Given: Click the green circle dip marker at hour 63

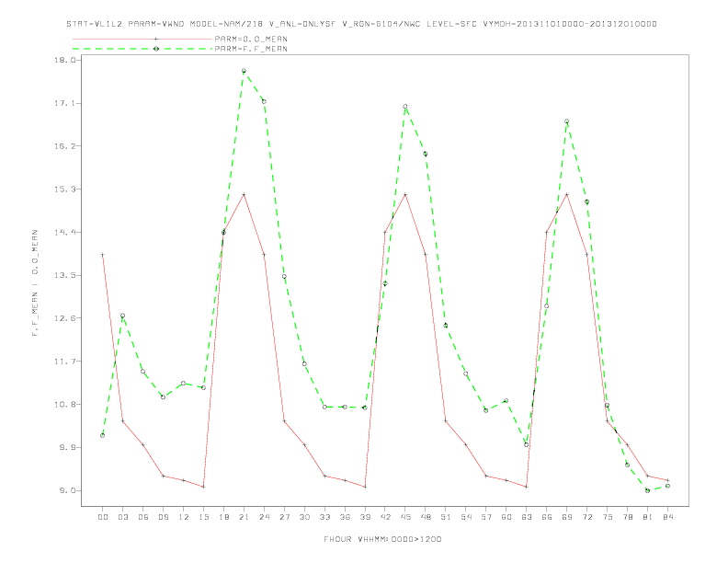Looking at the screenshot, I should [527, 444].
